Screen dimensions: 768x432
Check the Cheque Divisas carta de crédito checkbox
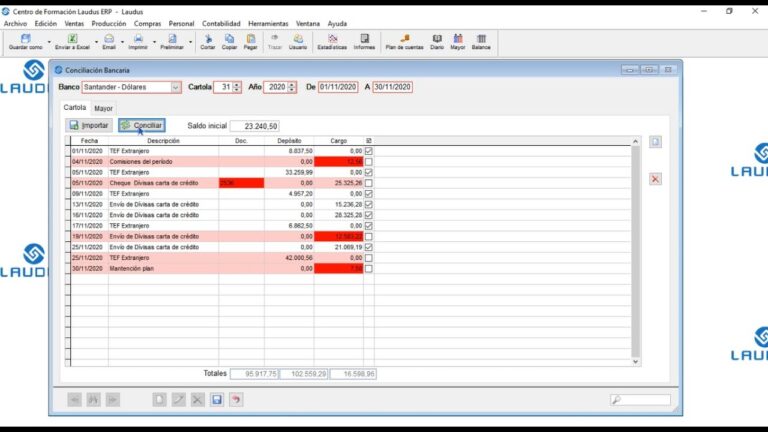pyautogui.click(x=369, y=183)
